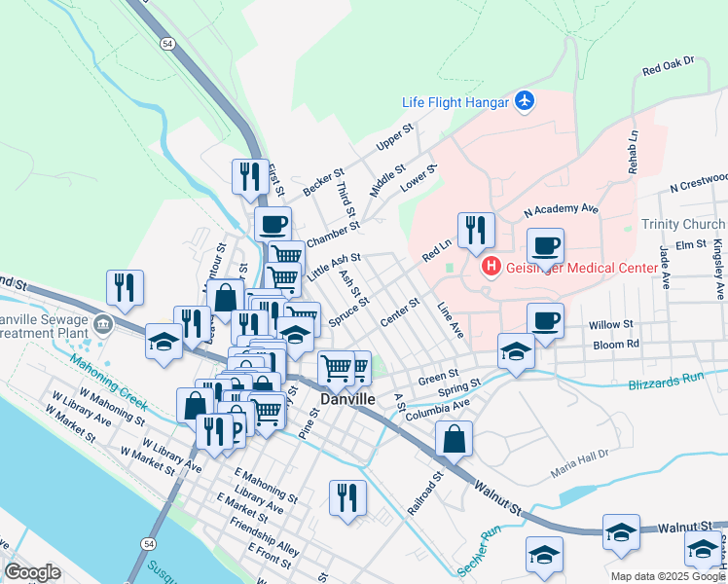
Task: Click the restaurant marker beside First St
Action: (251, 180)
